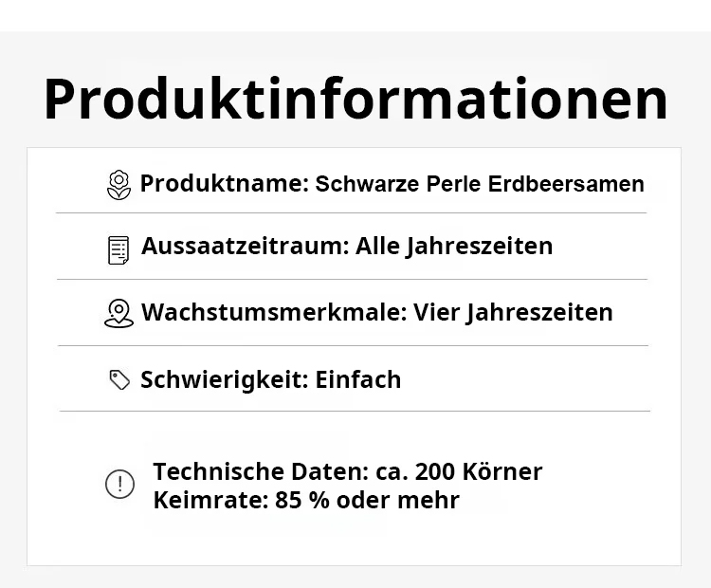The image size is (711, 588).
Task: Select the Schwierigkeit label
Action: pyautogui.click(x=224, y=379)
